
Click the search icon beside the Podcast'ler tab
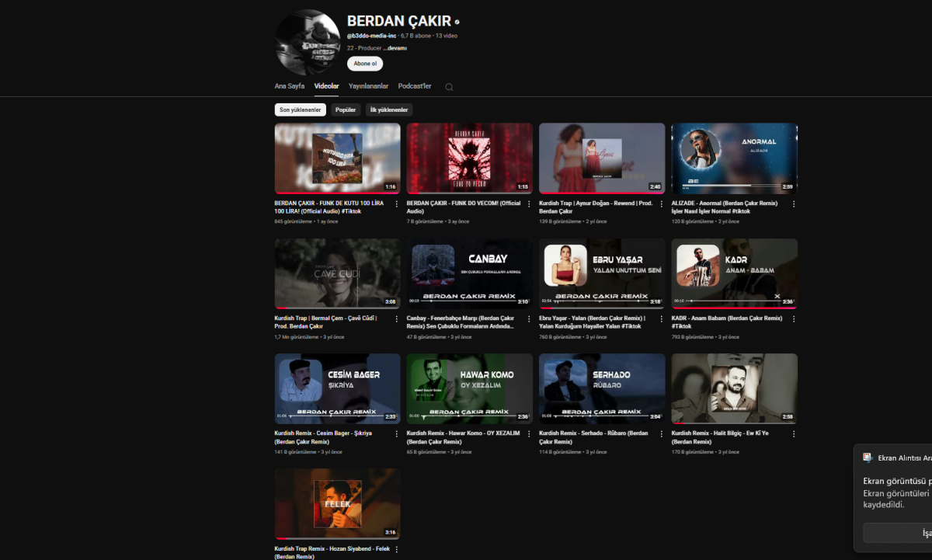click(x=449, y=87)
